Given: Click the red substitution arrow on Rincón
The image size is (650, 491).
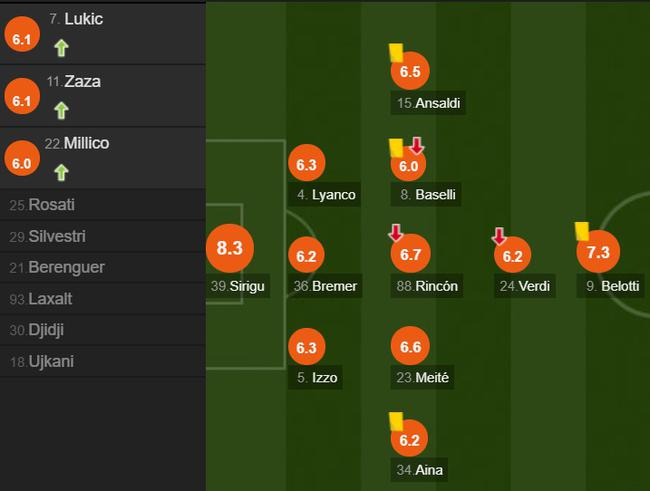Looking at the screenshot, I should pos(396,234).
